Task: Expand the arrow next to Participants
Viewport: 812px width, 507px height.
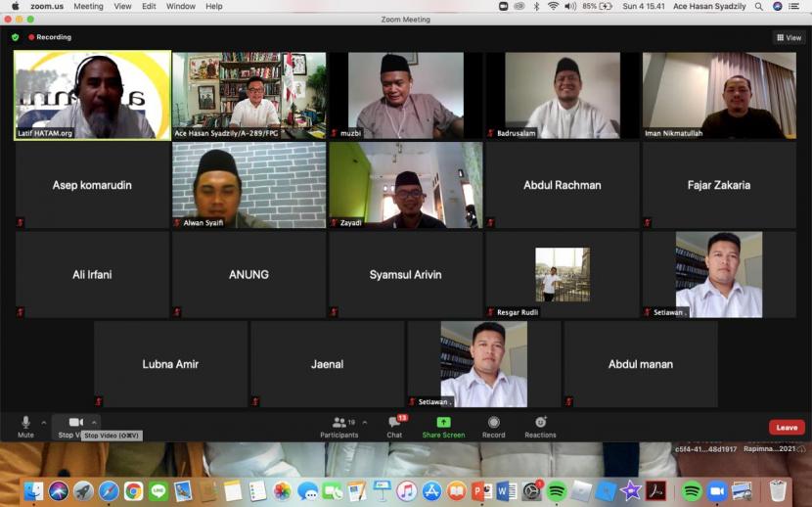Action: pos(365,423)
